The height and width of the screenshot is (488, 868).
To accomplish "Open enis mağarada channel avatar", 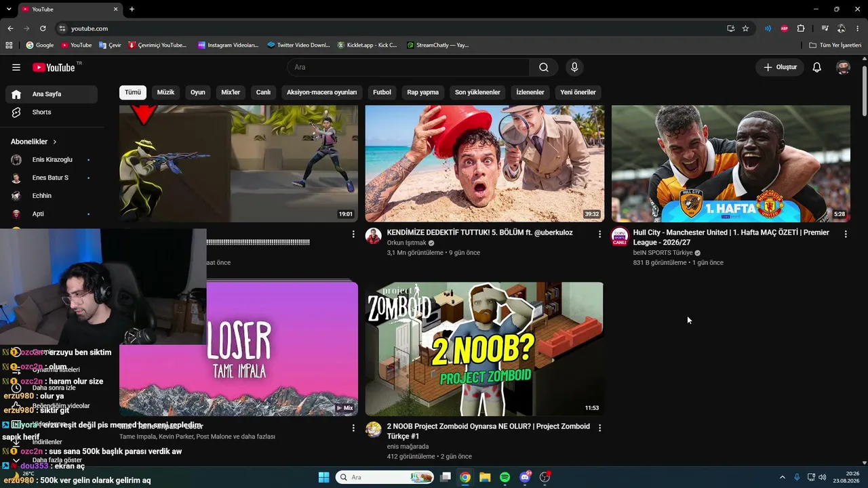I will click(x=374, y=430).
